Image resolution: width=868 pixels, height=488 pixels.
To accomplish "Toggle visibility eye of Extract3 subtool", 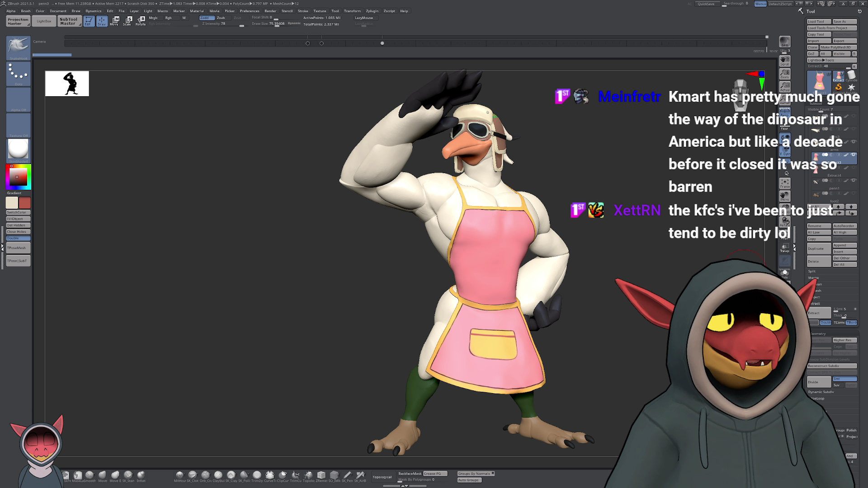I will (x=854, y=155).
